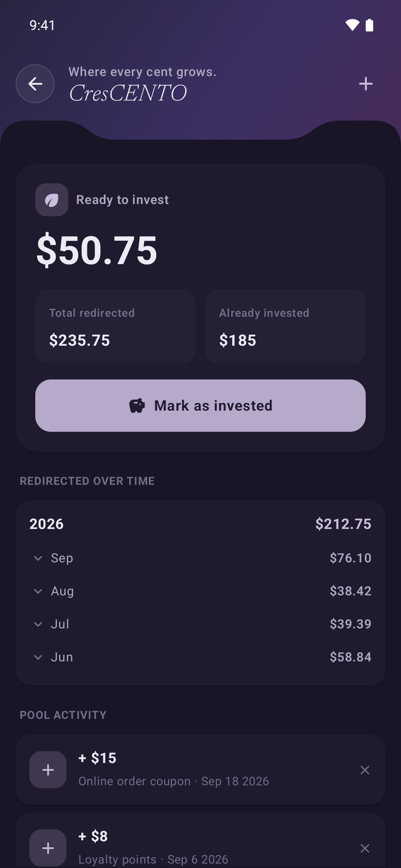Tap plus icon on $15 coupon entry
This screenshot has width=401, height=868.
[x=48, y=770]
